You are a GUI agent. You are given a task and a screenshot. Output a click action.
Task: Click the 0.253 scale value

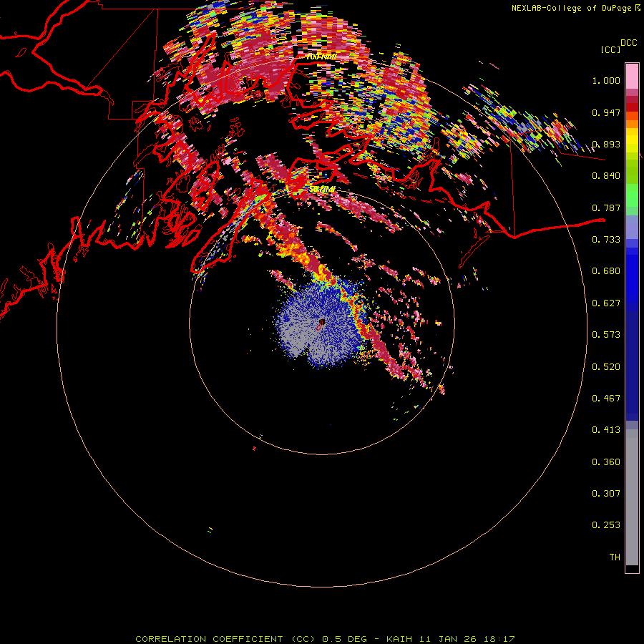[606, 525]
